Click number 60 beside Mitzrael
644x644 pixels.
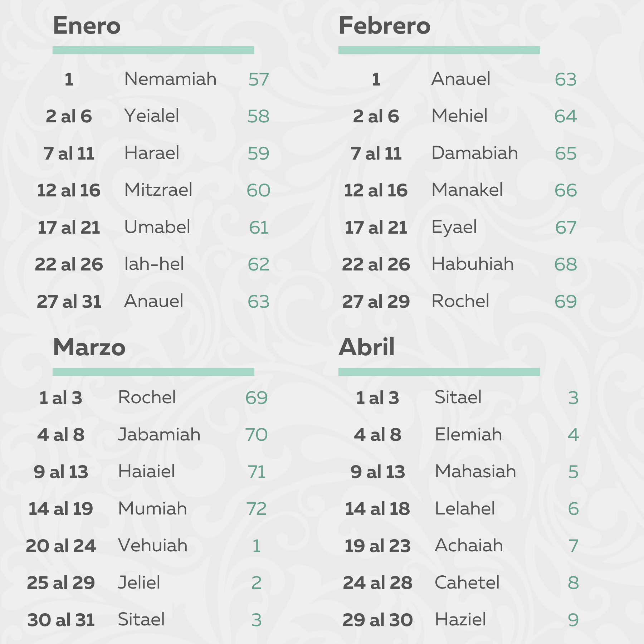click(x=258, y=190)
